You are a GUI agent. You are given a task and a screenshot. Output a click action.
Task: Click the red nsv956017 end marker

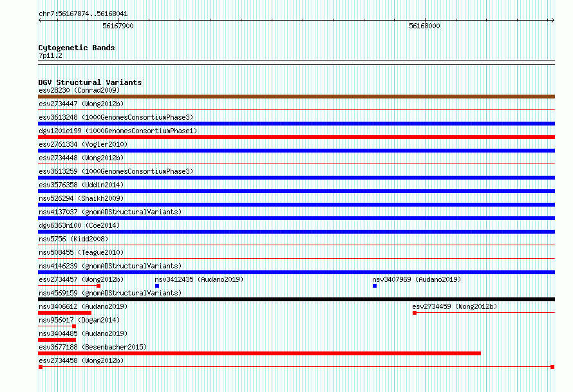click(74, 326)
